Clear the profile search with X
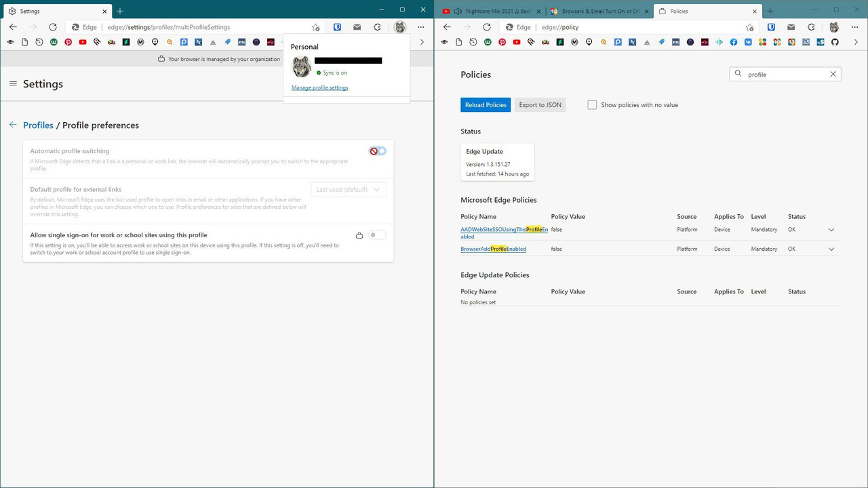Viewport: 868px width, 488px height. coord(833,74)
